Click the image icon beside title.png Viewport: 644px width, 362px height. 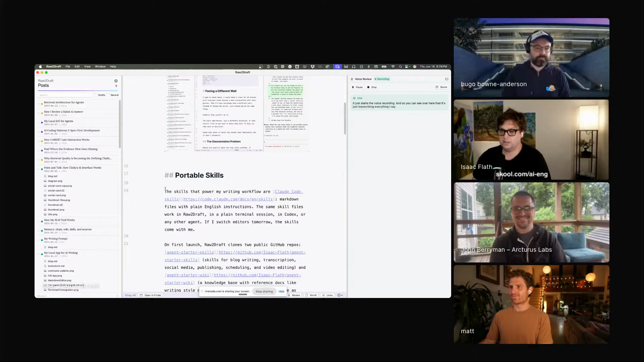45,215
